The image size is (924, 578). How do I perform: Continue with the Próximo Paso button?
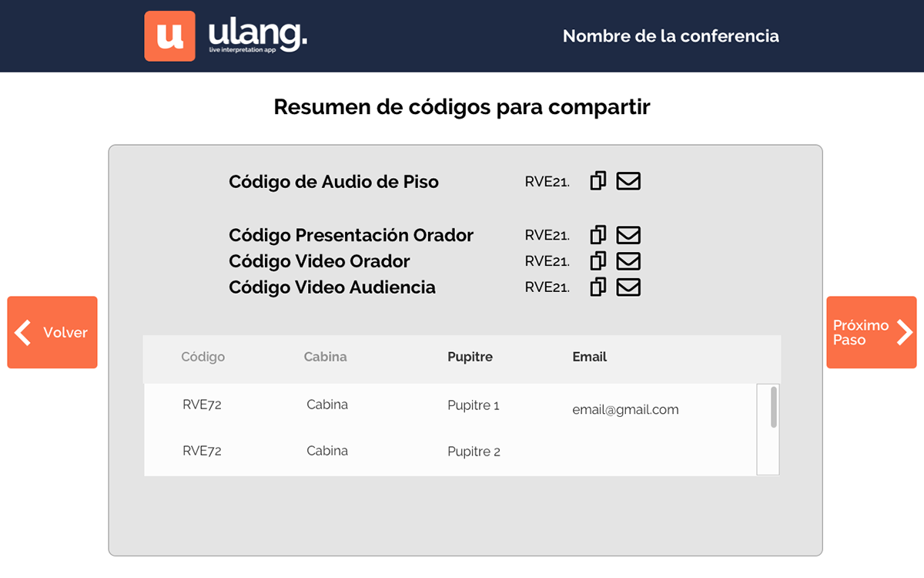872,332
